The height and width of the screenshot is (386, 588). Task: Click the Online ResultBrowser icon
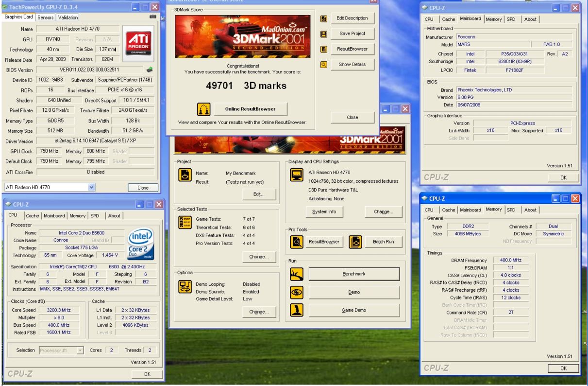(x=204, y=108)
